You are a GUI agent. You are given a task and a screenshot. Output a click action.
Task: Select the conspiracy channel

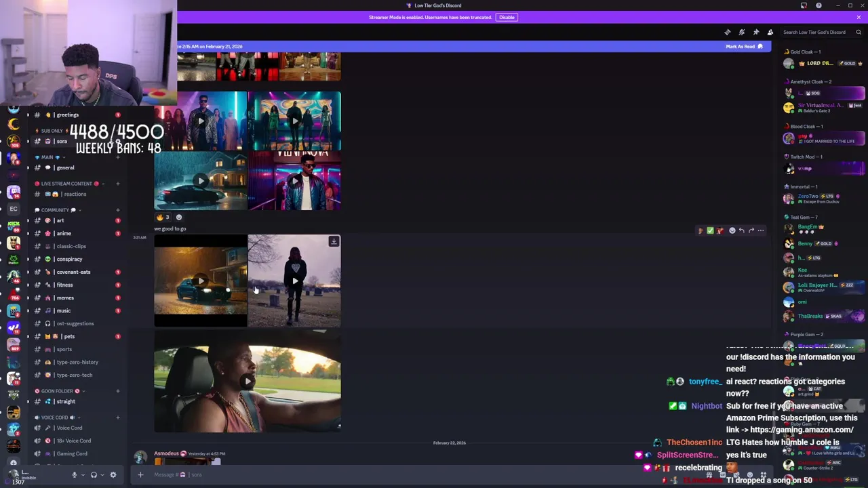[76, 259]
